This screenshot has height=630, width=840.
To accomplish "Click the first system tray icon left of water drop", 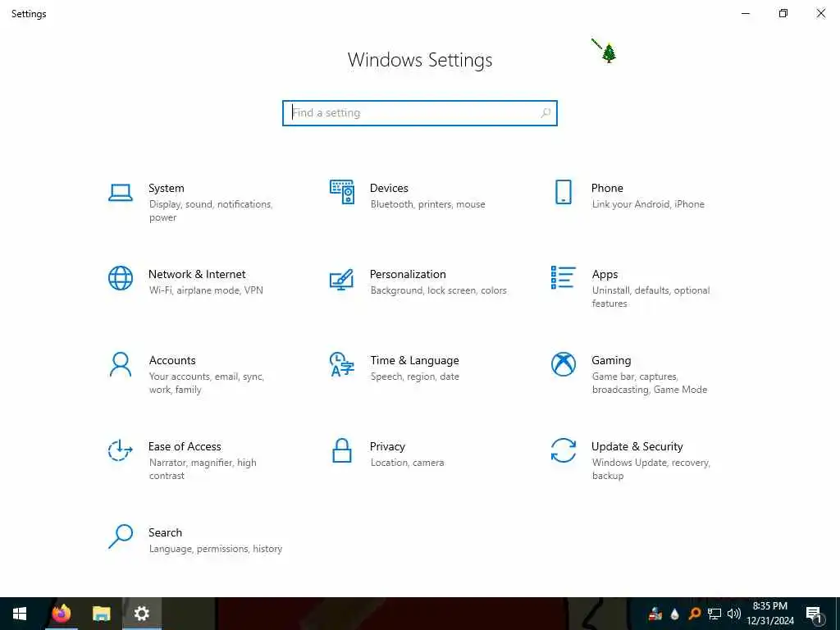I will pyautogui.click(x=655, y=614).
